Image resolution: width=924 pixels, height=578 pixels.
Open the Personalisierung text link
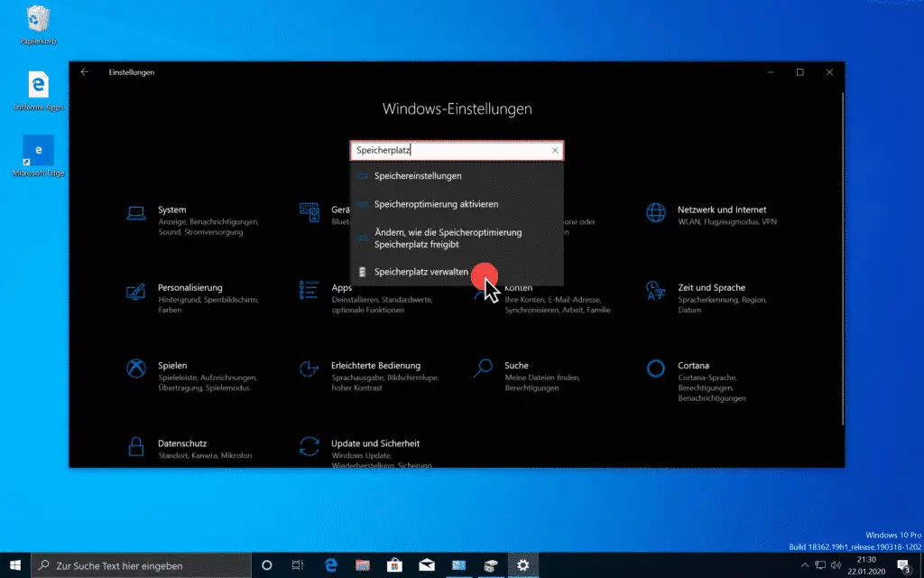coord(189,287)
